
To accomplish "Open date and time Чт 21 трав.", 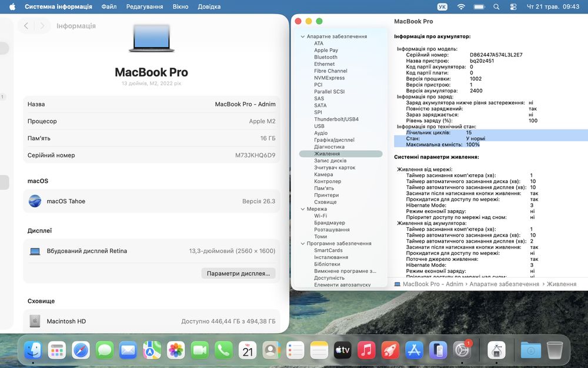I will tap(553, 6).
